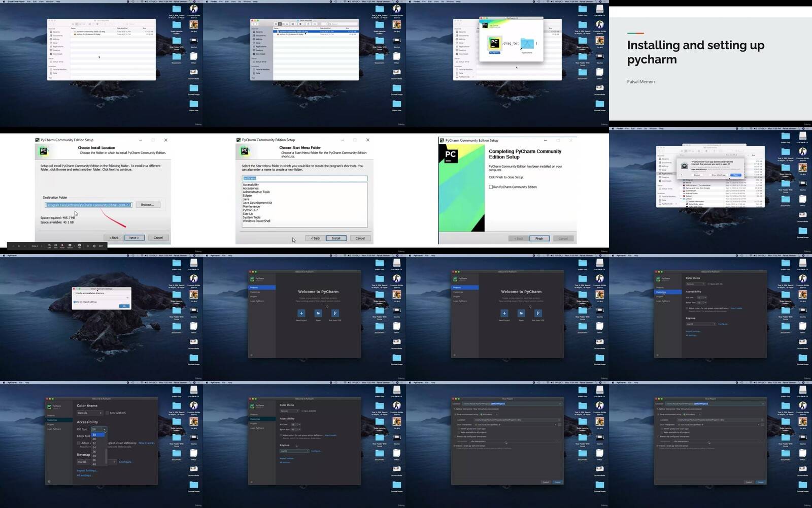
Task: Choose font size 24 in open list
Action: (94, 448)
